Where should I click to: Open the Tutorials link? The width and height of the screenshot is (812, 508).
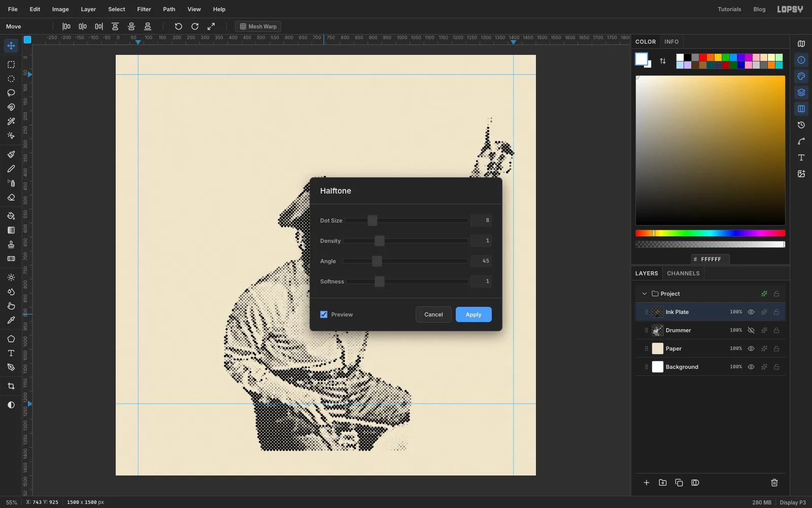point(729,9)
